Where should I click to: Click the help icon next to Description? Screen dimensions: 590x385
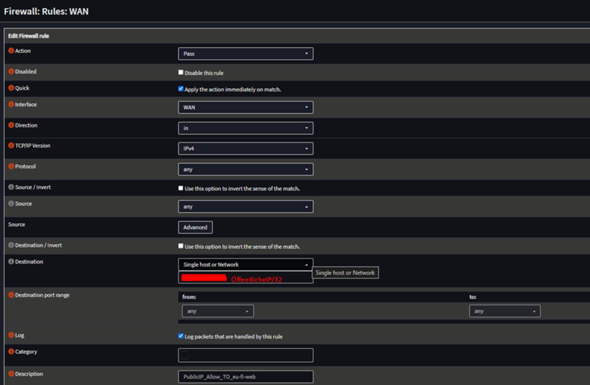tap(11, 374)
